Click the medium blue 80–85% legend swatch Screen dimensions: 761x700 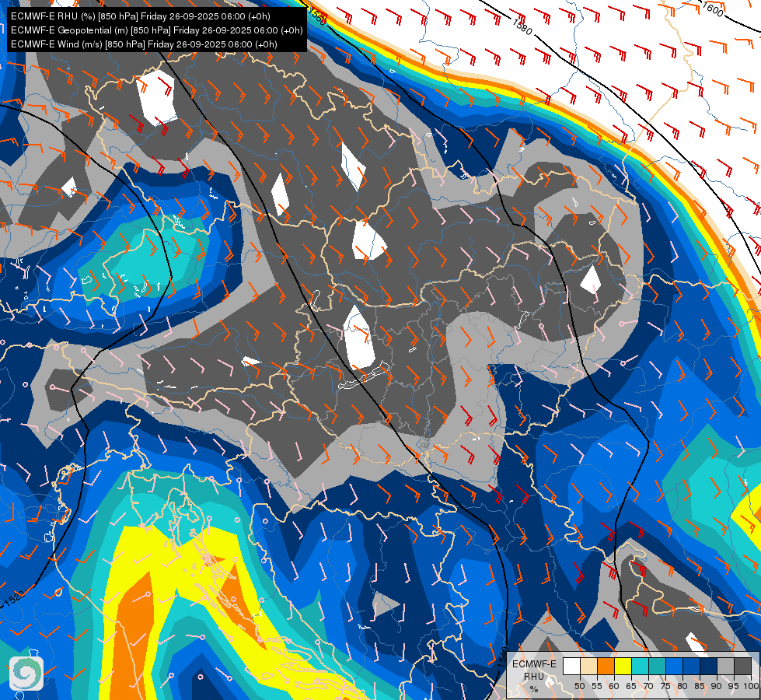click(x=692, y=666)
